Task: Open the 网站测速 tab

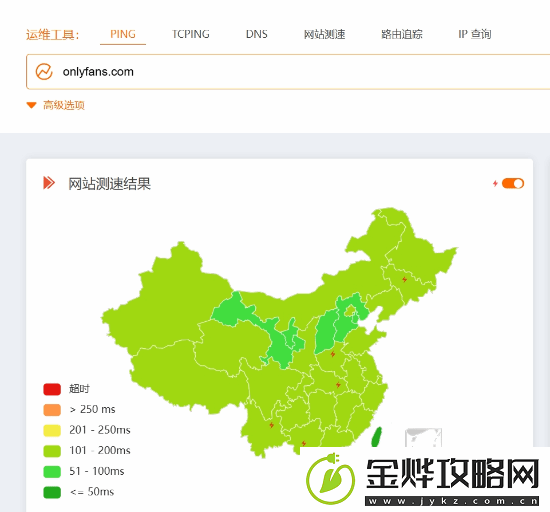Action: (x=324, y=34)
